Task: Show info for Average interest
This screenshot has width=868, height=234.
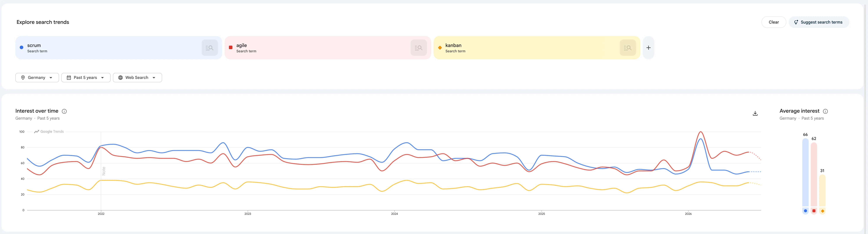Action: [x=826, y=111]
